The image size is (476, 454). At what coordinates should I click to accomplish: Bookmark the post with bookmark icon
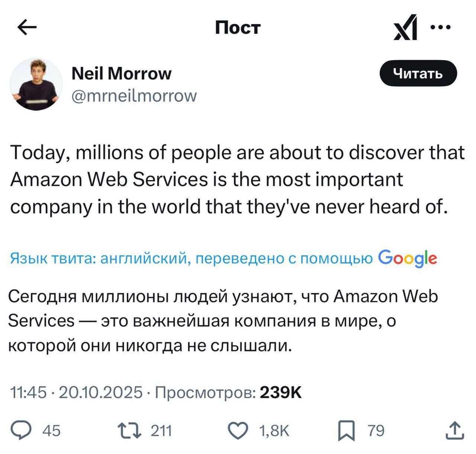click(x=346, y=431)
